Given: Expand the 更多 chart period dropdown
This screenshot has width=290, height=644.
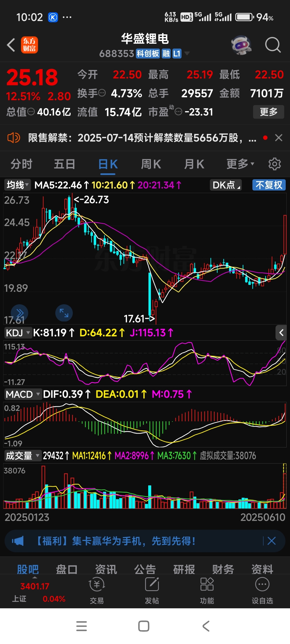Looking at the screenshot, I should [x=240, y=164].
